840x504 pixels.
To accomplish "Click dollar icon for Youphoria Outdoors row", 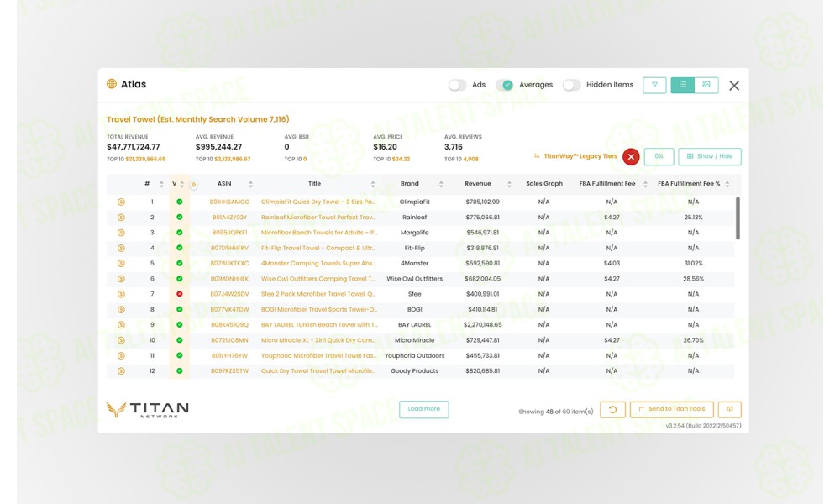I will [121, 355].
